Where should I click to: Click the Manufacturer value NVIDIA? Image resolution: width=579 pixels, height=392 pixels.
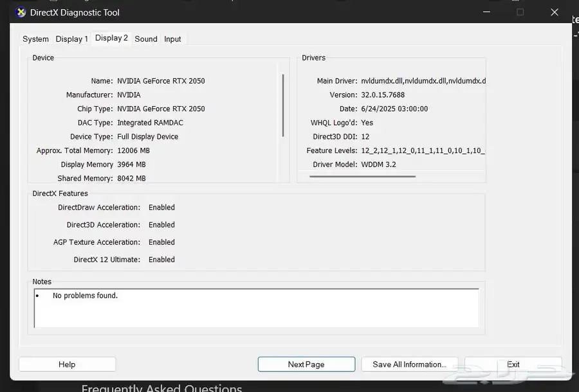click(x=129, y=94)
